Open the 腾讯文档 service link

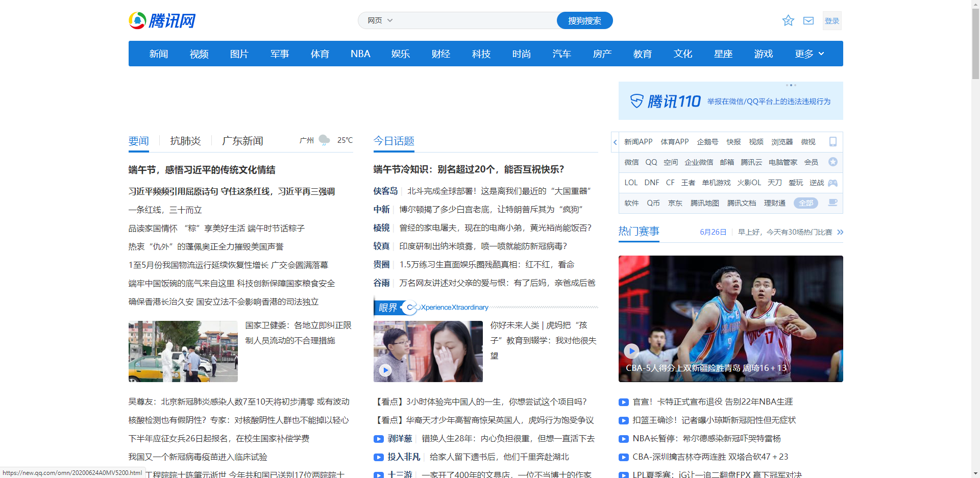(742, 203)
